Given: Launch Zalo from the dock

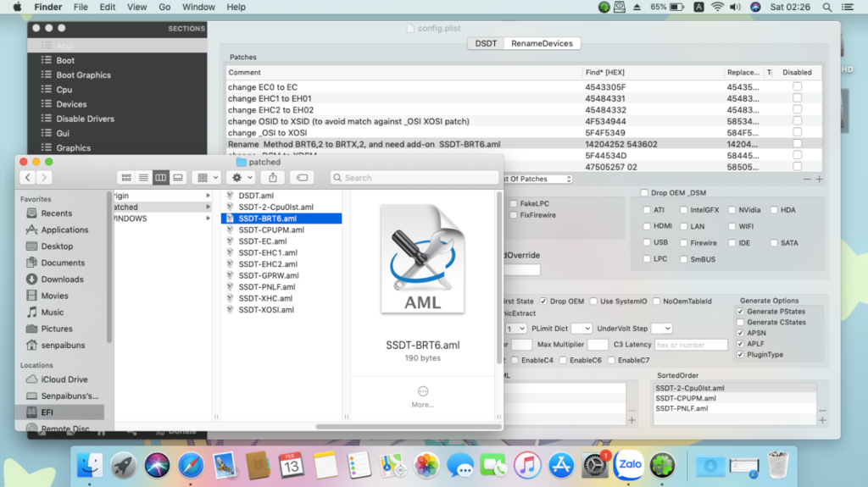Looking at the screenshot, I should 628,465.
